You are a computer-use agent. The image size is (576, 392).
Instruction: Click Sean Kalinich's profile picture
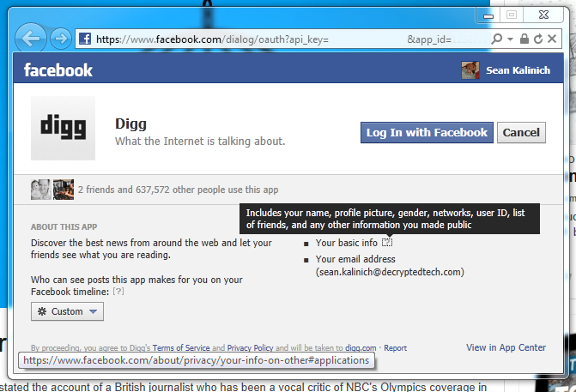pos(470,70)
